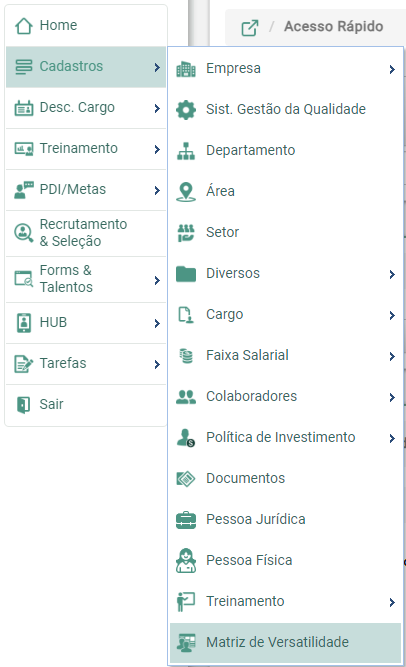The image size is (406, 667).
Task: Expand the Cadastros chevron arrow
Action: pyautogui.click(x=157, y=67)
